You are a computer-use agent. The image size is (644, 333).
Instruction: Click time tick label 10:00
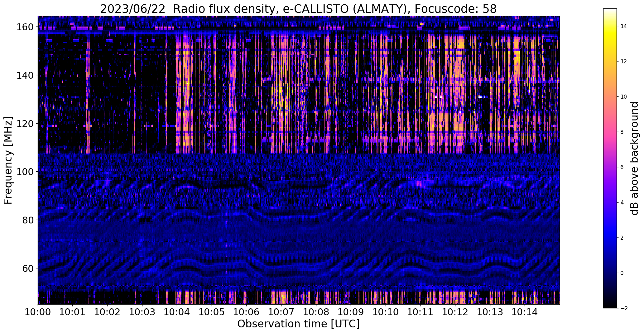(x=38, y=312)
